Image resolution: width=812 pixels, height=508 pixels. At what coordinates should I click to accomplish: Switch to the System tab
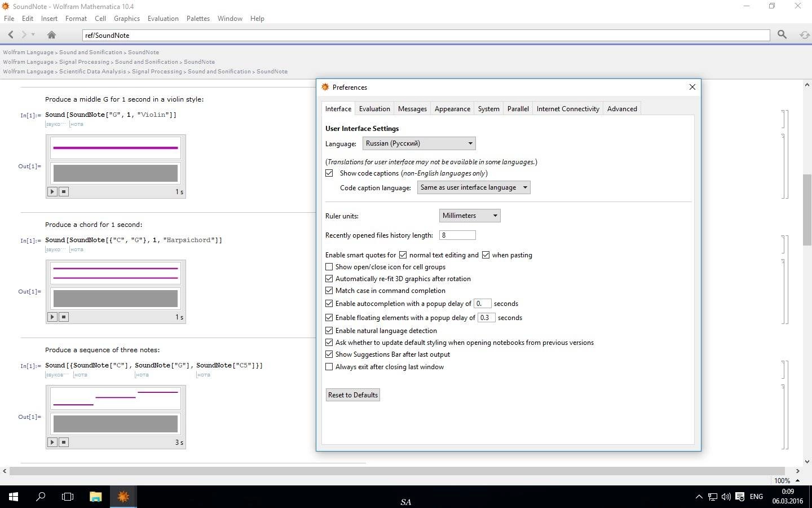488,109
